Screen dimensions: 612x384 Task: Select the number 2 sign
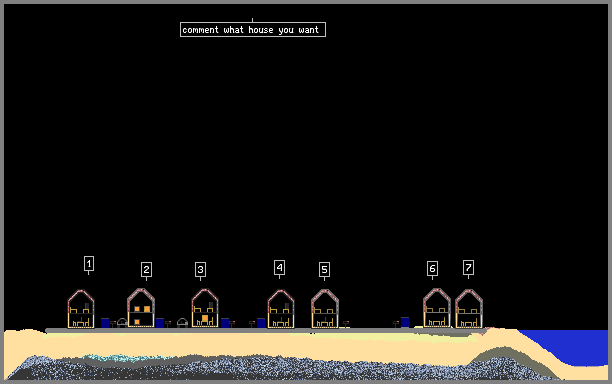[x=146, y=270]
